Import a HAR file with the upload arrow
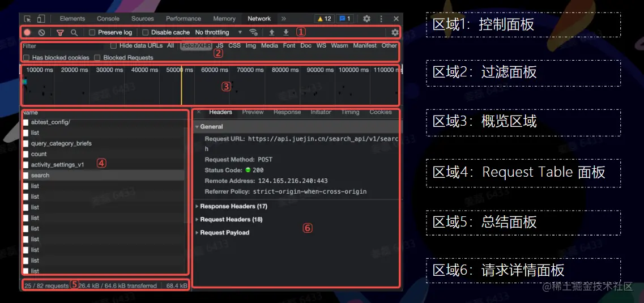 271,32
